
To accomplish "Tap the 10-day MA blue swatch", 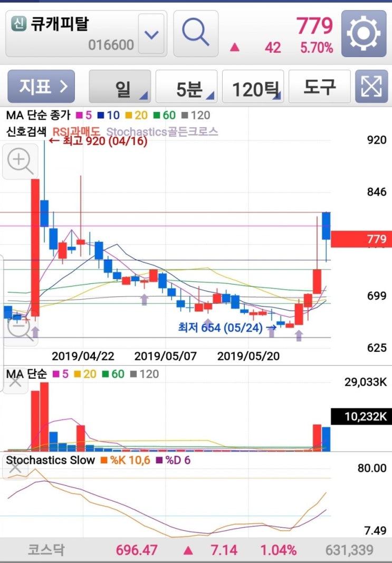I will click(x=101, y=115).
